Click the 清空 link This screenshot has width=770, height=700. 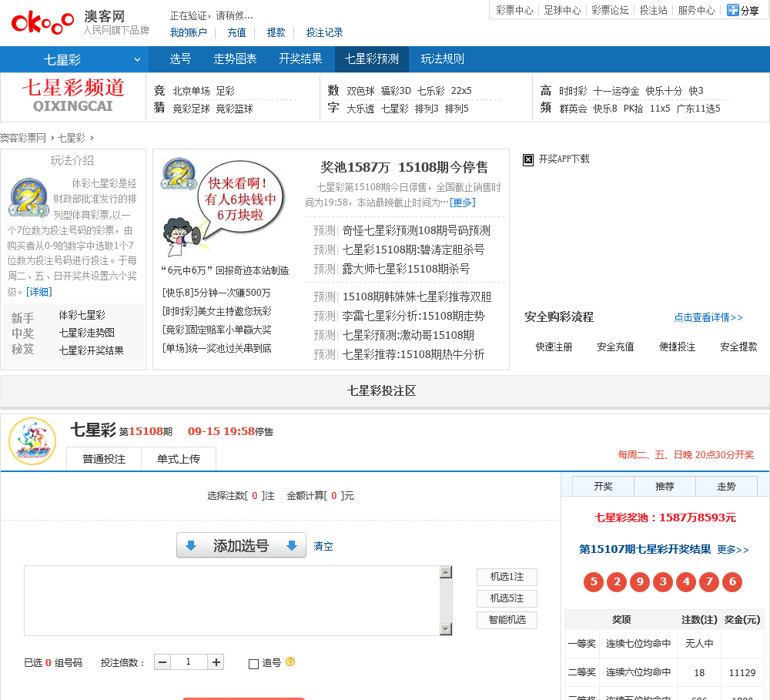[x=323, y=546]
